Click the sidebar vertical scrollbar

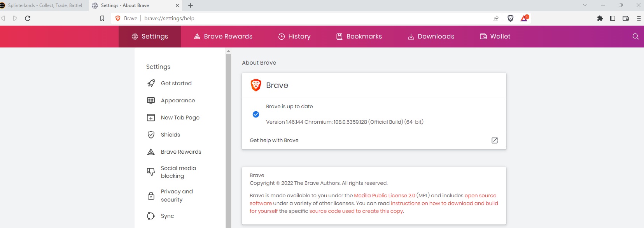228,140
